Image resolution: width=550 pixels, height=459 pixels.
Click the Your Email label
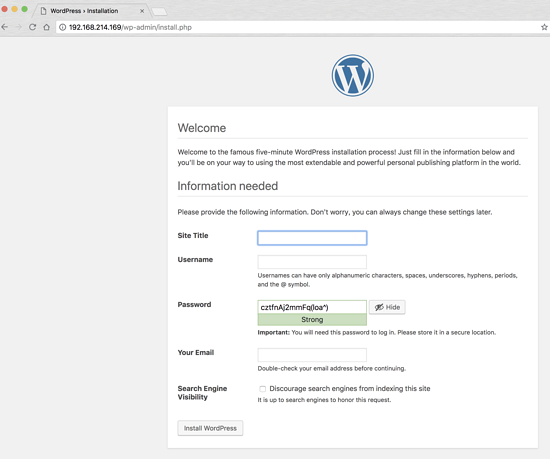(x=196, y=352)
